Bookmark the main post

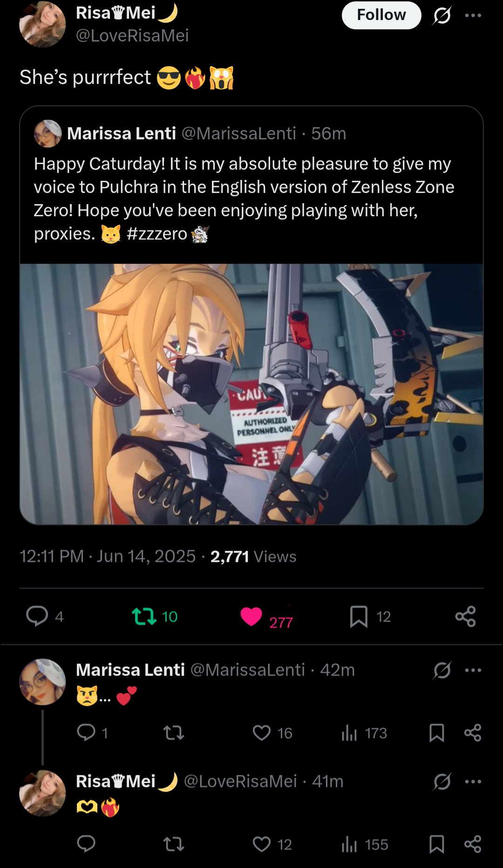point(359,616)
